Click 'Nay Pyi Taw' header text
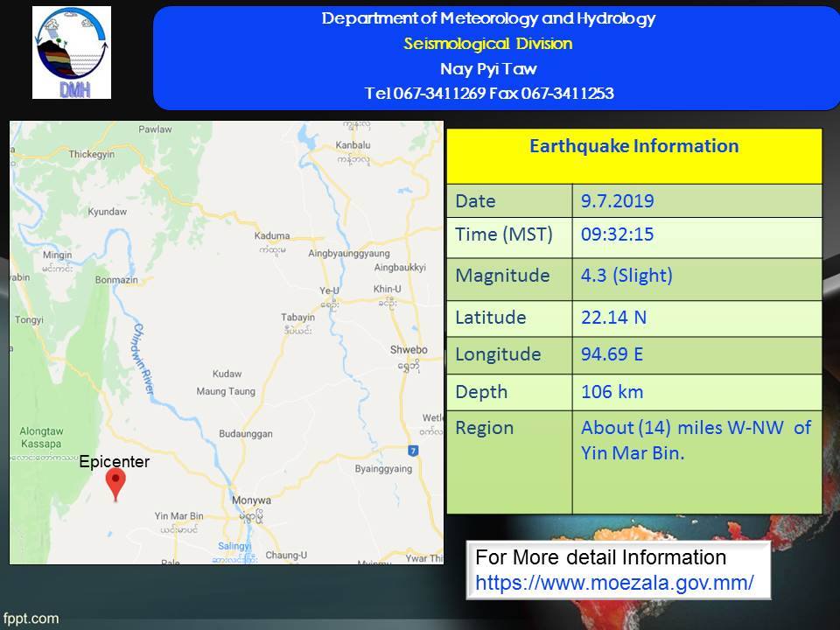 coord(488,68)
